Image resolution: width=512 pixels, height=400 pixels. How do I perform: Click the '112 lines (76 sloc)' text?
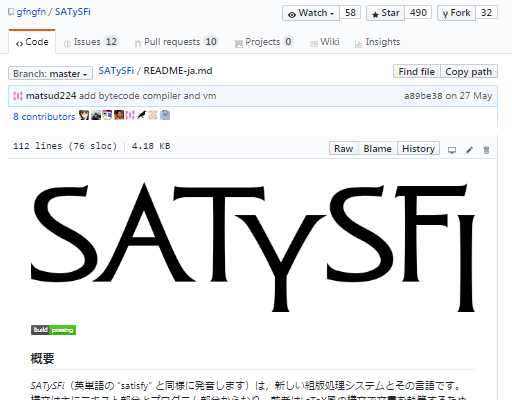click(x=65, y=146)
